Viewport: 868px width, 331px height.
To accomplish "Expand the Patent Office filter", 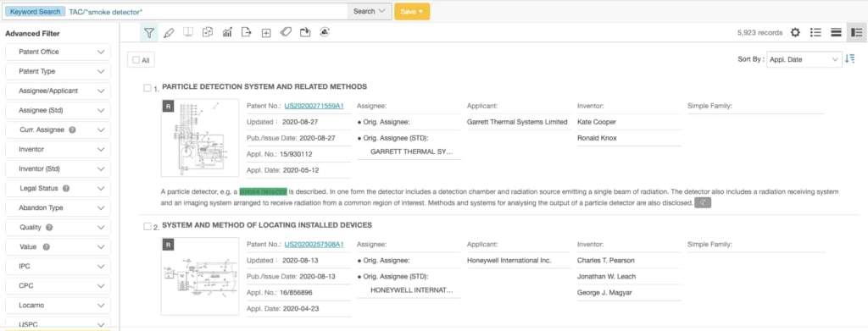I will tap(58, 52).
